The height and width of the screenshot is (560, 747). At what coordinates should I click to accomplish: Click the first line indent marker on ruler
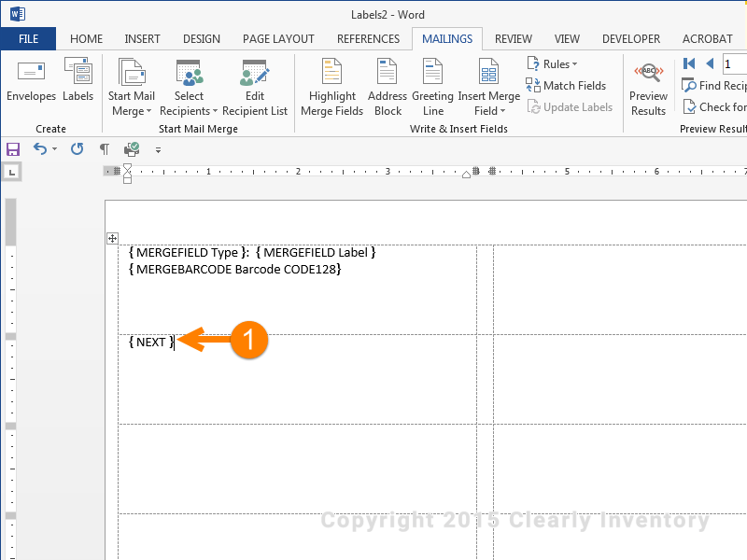point(127,168)
